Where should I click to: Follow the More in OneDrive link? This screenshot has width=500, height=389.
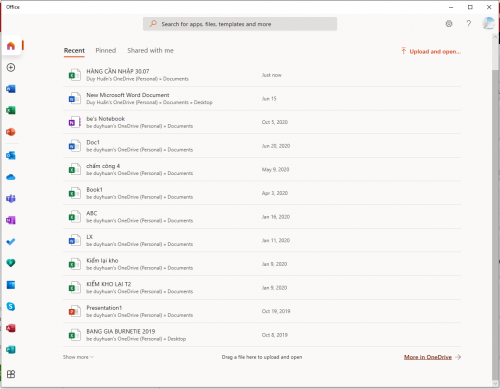[x=428, y=357]
